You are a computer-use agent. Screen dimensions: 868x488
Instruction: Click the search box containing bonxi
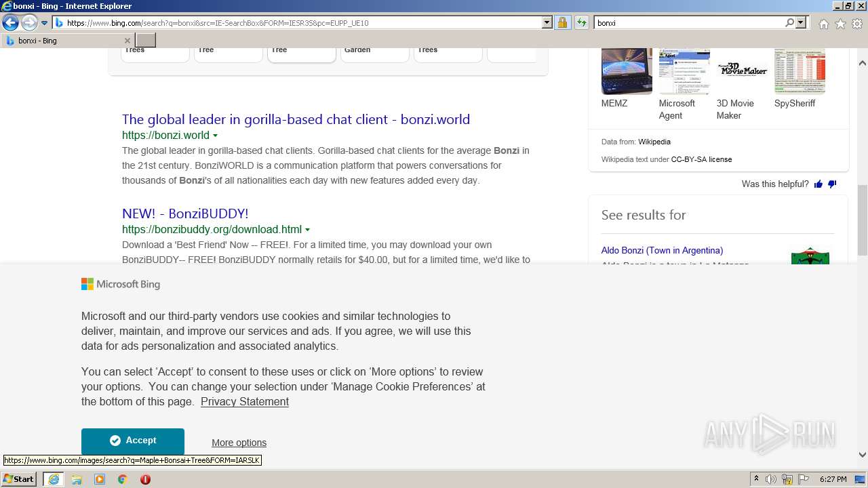(x=689, y=23)
